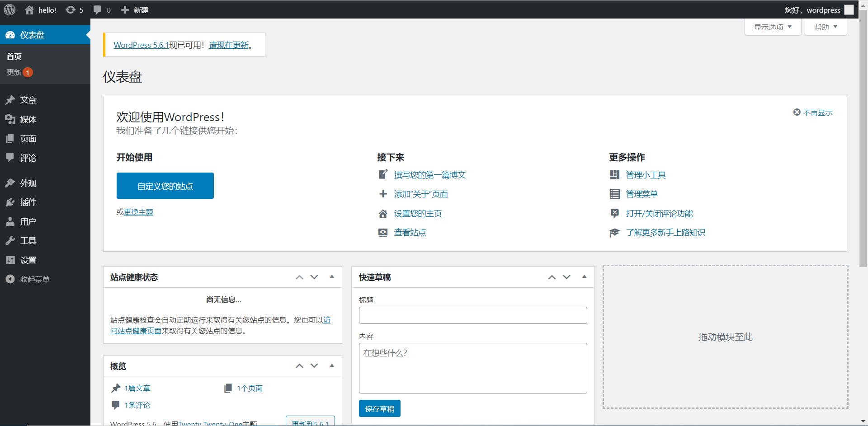Move 快速草稿 panel down
This screenshot has width=868, height=426.
(566, 277)
